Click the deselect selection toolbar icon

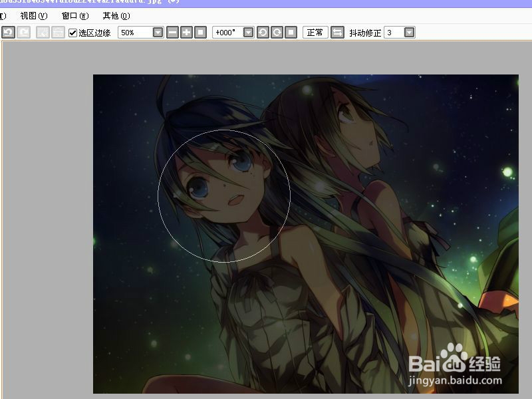43,33
